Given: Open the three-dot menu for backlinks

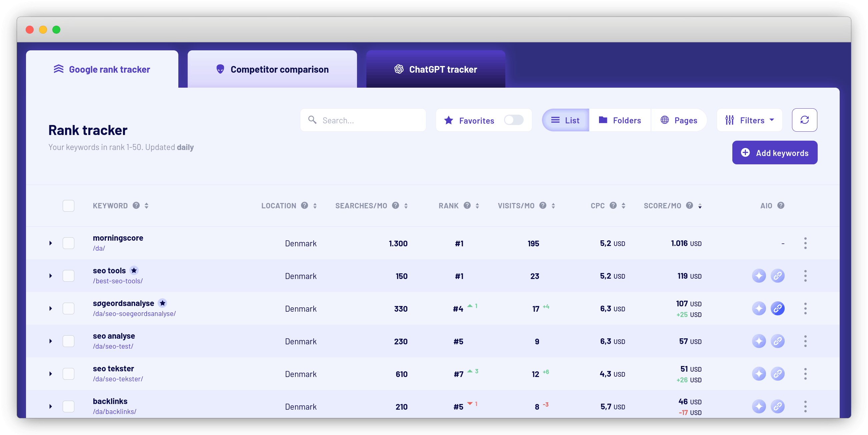Looking at the screenshot, I should pyautogui.click(x=806, y=406).
